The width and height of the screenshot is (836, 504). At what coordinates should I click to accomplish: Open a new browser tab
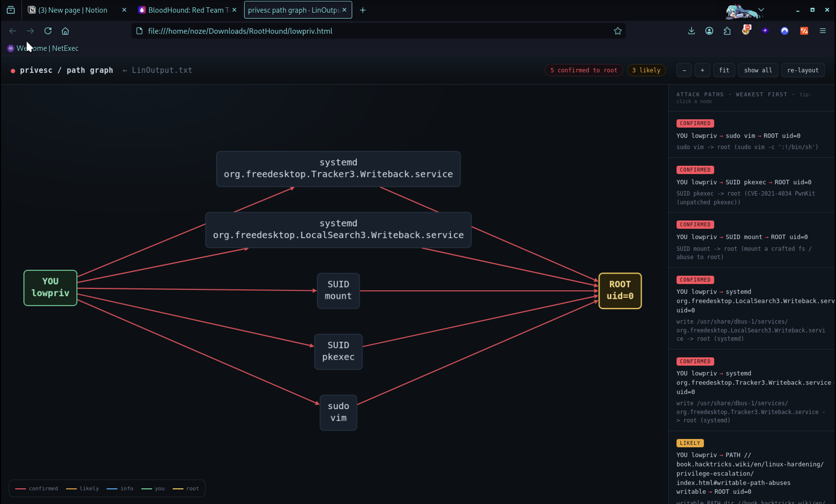pyautogui.click(x=363, y=10)
